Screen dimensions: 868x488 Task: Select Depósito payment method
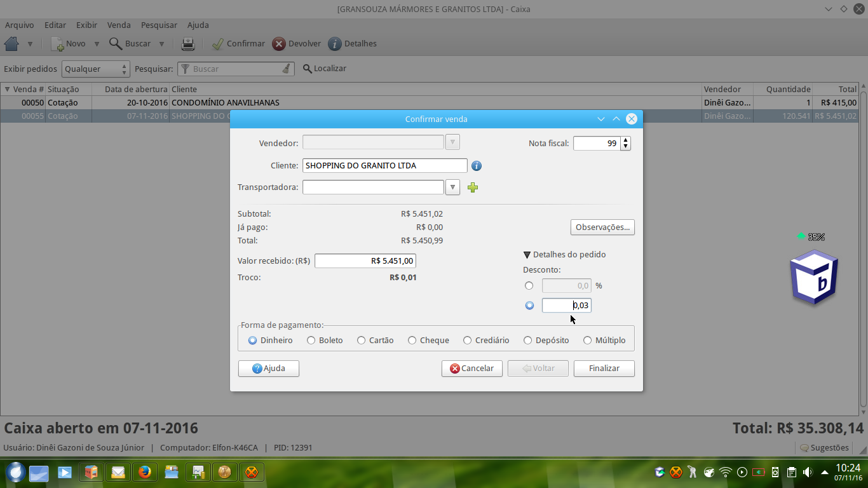(546, 340)
